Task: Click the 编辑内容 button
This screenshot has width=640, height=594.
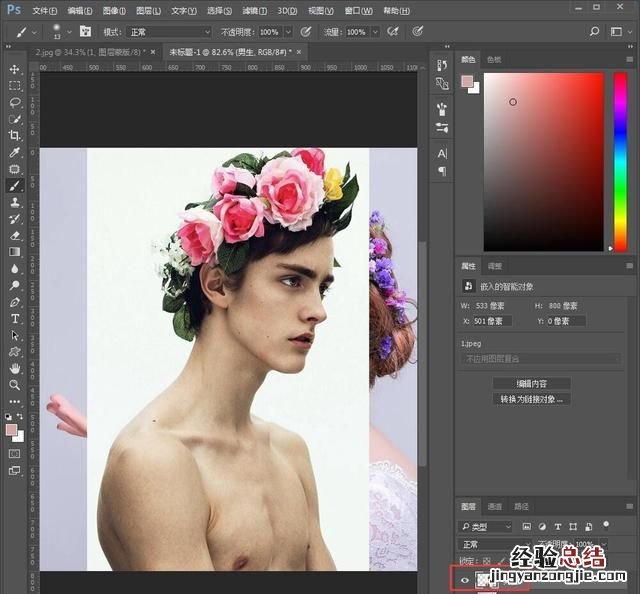Action: tap(533, 383)
